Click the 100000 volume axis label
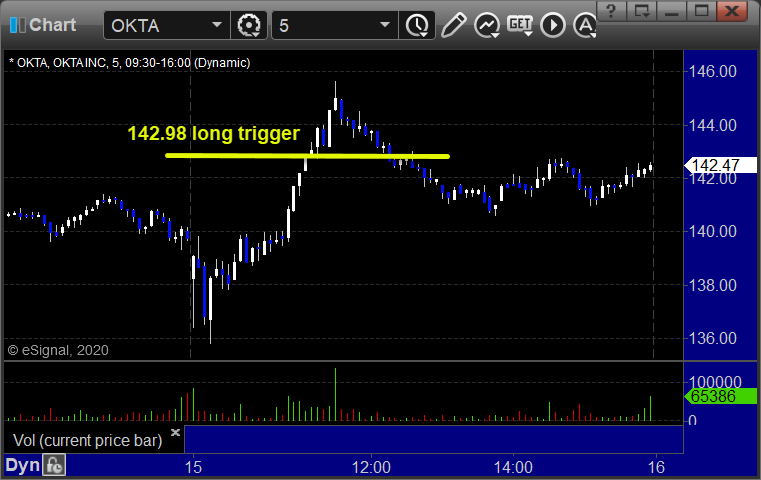Screen dimensions: 761x480 pos(715,381)
